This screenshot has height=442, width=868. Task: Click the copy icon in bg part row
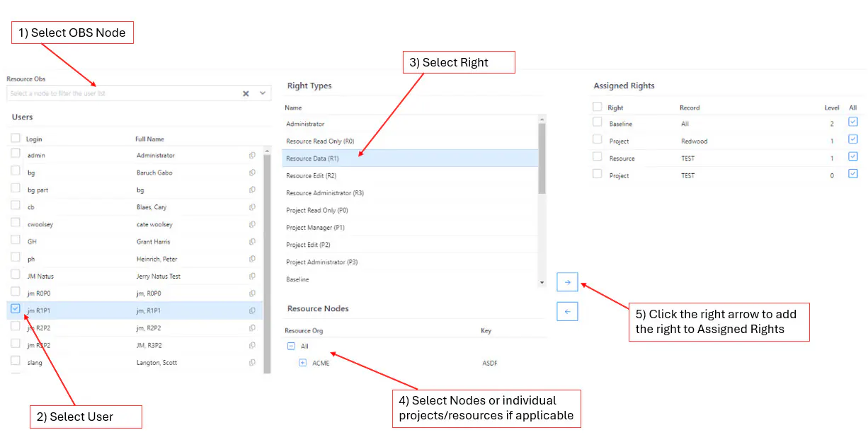[252, 190]
